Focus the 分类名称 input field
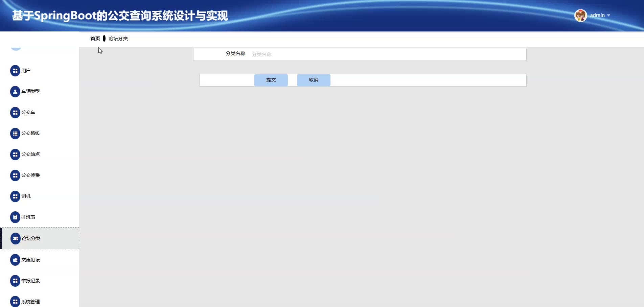The width and height of the screenshot is (644, 307). [387, 54]
